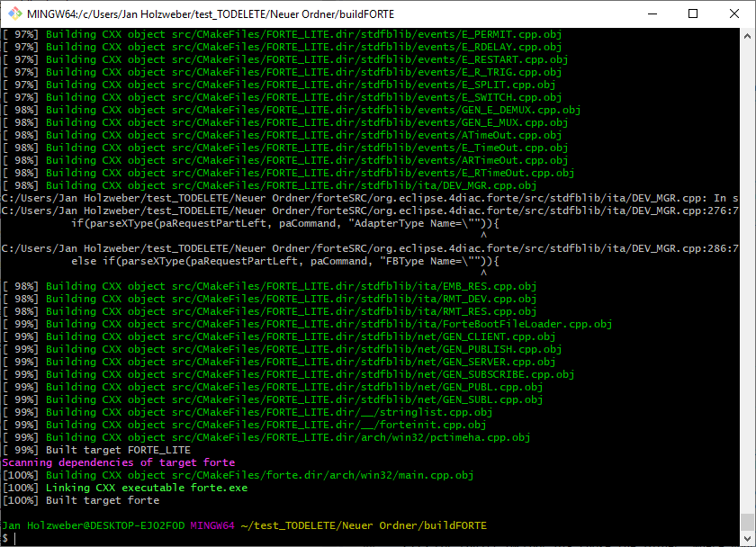Select the Built target FORTE_LITE message

[x=99, y=449]
